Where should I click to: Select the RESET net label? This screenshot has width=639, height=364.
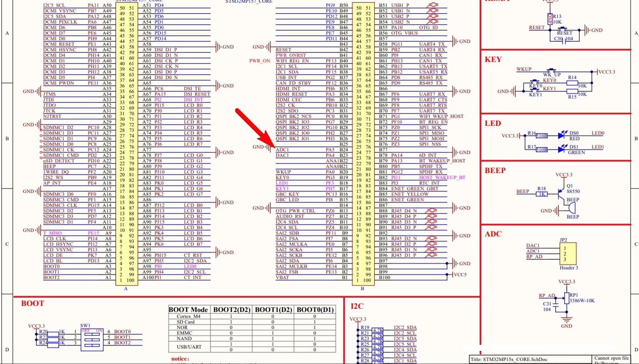[537, 28]
